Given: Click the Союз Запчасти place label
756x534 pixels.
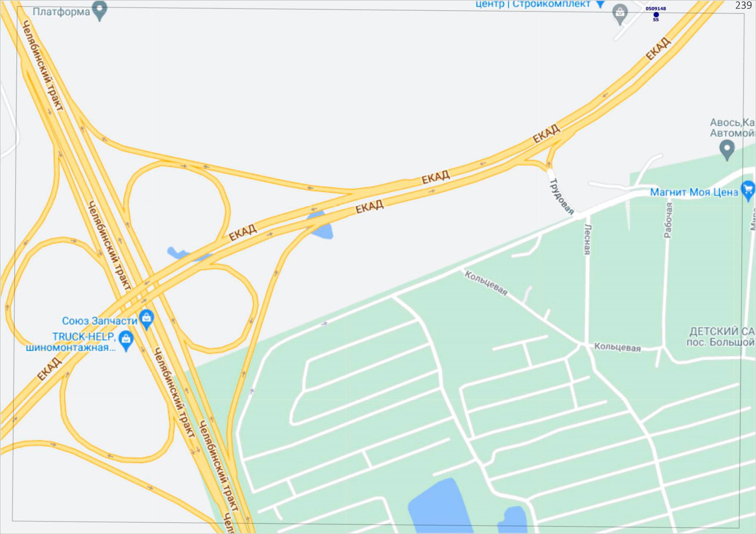Looking at the screenshot, I should pos(100,321).
